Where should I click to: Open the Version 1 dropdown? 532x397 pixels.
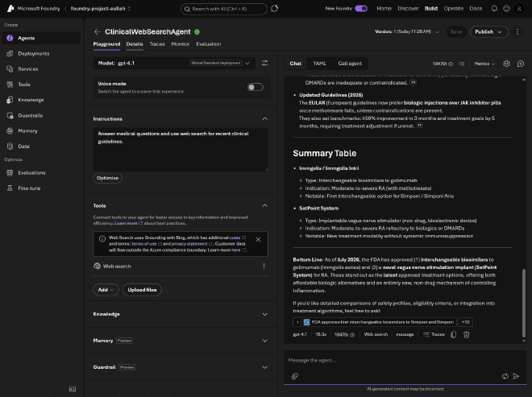pyautogui.click(x=407, y=31)
